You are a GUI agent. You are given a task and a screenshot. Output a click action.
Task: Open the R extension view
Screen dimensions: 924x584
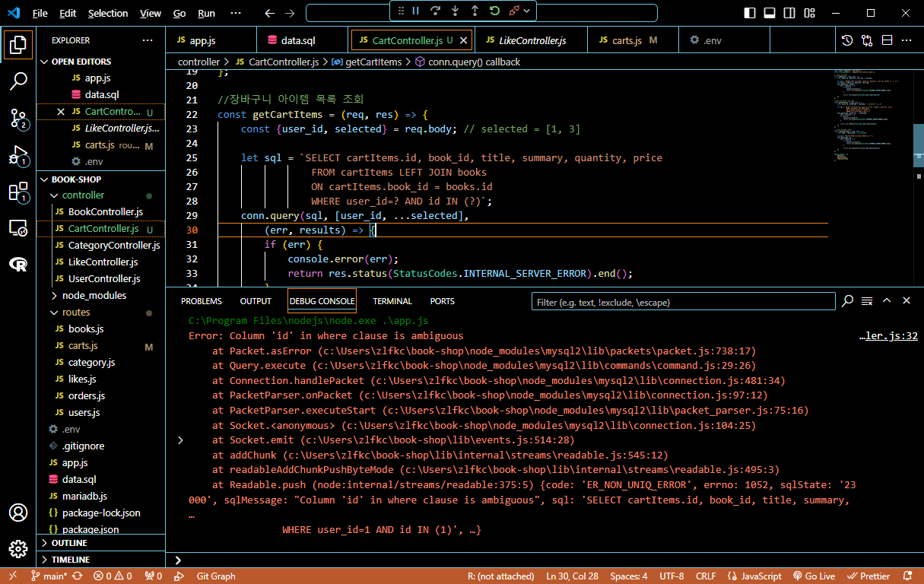(18, 264)
